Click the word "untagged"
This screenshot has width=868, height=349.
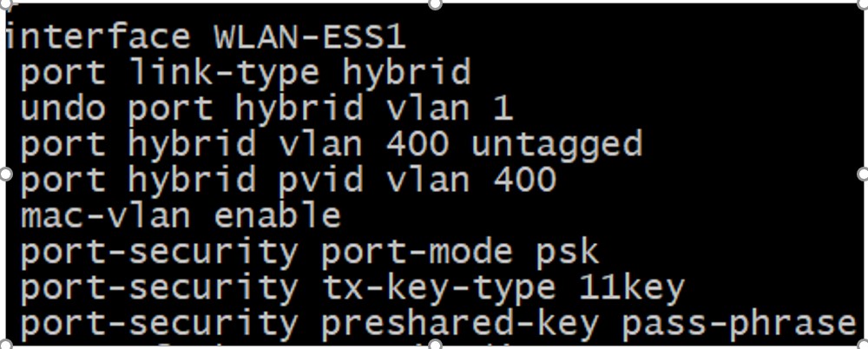coord(556,144)
